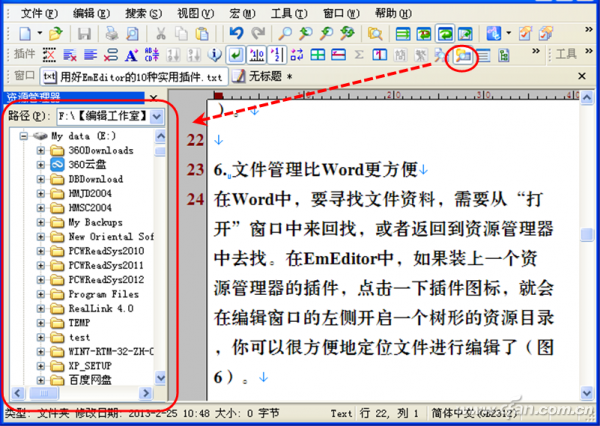Open current configuration properties icon
Image resolution: width=600 pixels, height=426 pixels.
[x=525, y=34]
